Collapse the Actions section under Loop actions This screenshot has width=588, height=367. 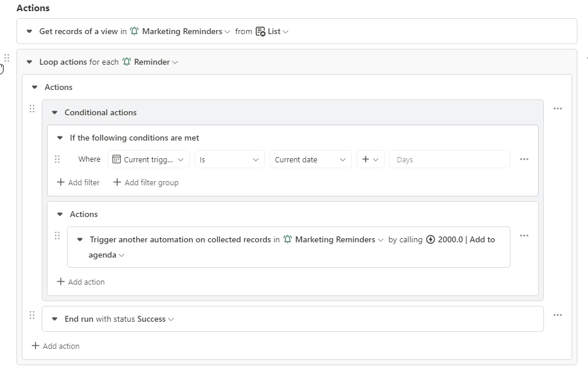[x=35, y=87]
